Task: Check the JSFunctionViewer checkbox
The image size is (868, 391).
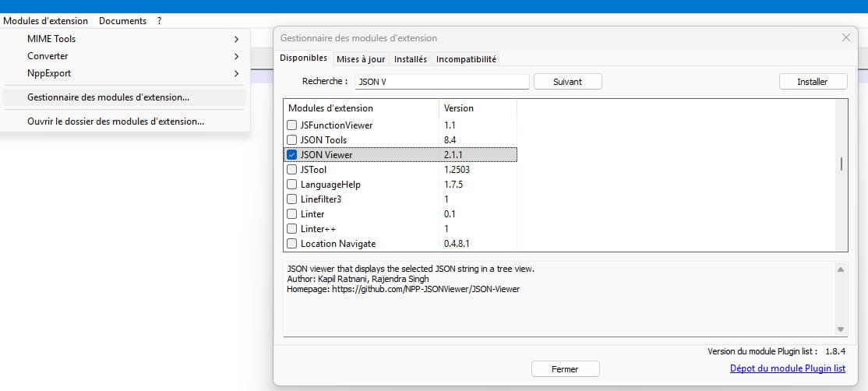Action: tap(291, 125)
